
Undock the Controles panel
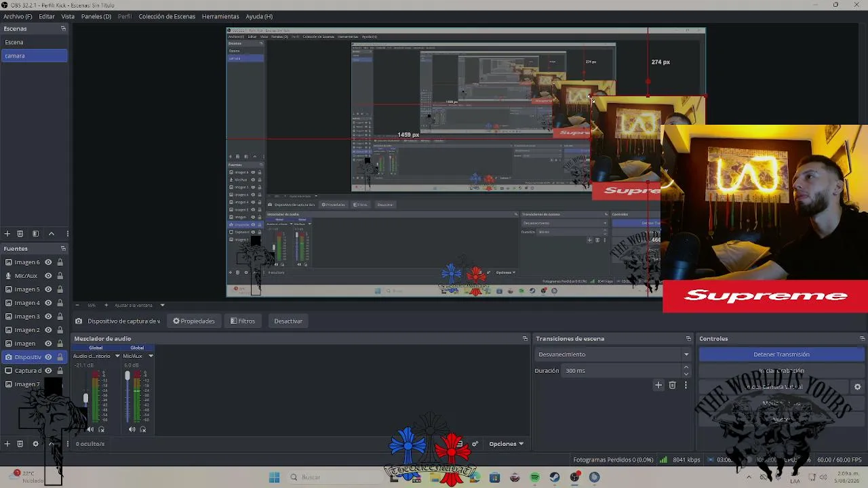pos(862,339)
